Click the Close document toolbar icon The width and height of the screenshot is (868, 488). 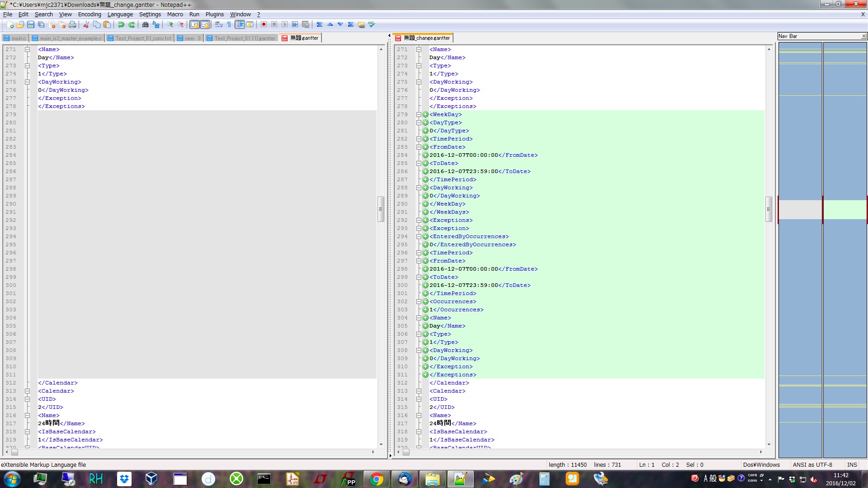[x=52, y=24]
